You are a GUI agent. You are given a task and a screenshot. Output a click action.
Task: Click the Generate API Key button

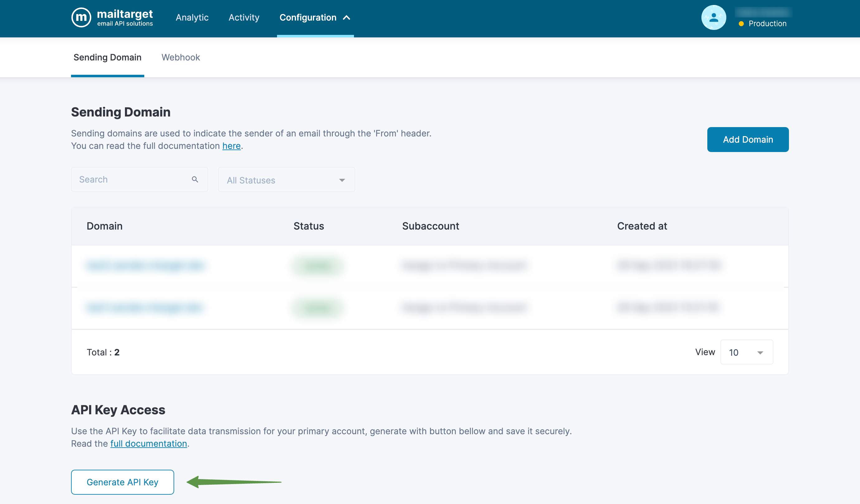(x=122, y=482)
